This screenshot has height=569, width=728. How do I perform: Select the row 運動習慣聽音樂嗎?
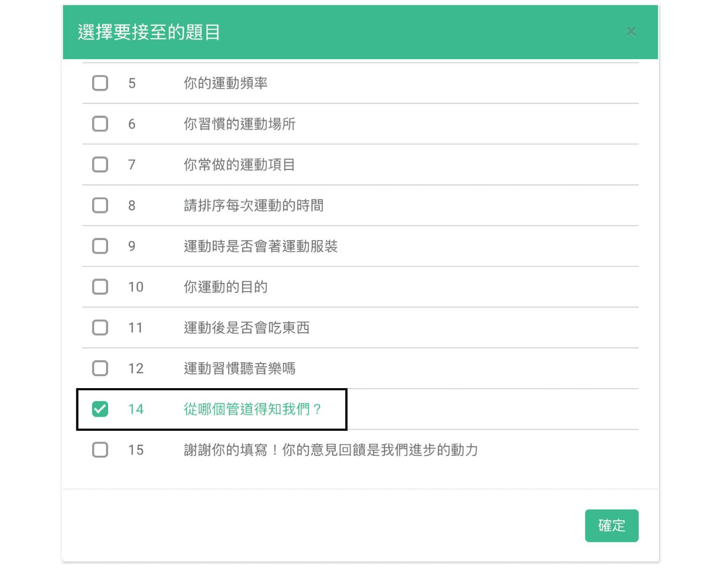coord(360,368)
